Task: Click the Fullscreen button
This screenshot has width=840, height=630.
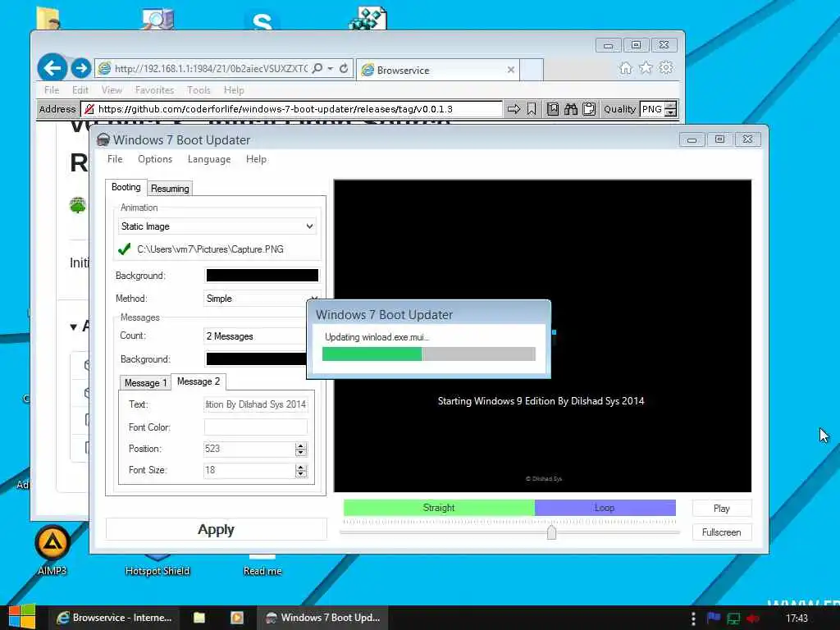Action: (722, 532)
